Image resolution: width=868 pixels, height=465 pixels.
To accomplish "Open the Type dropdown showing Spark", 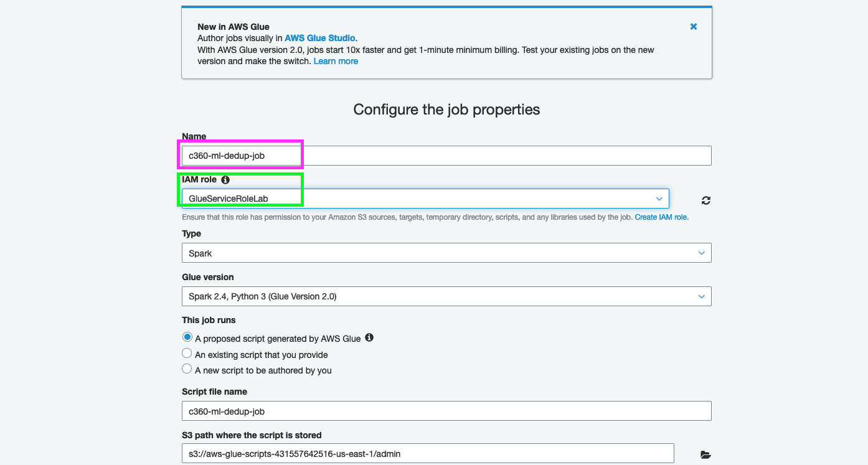I will [446, 253].
